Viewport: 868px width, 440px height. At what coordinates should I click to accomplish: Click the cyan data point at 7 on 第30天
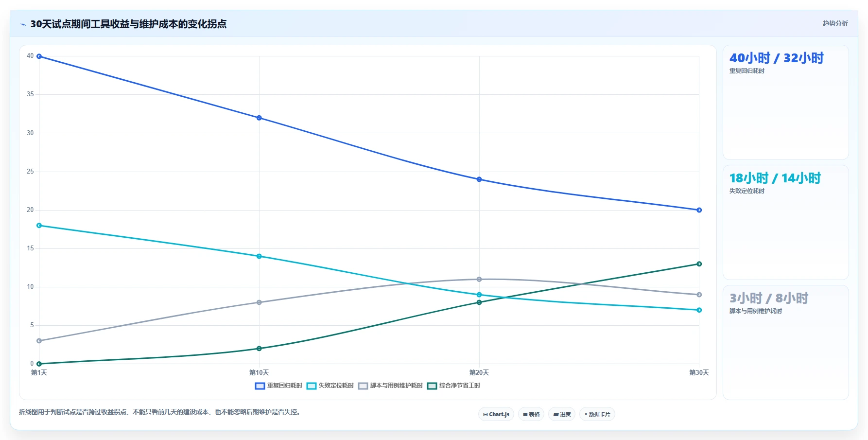[699, 310]
